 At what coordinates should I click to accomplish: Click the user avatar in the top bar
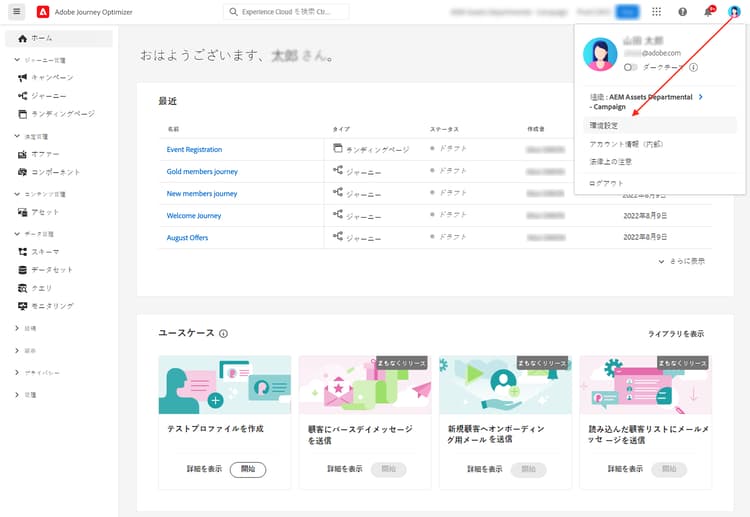click(x=734, y=11)
